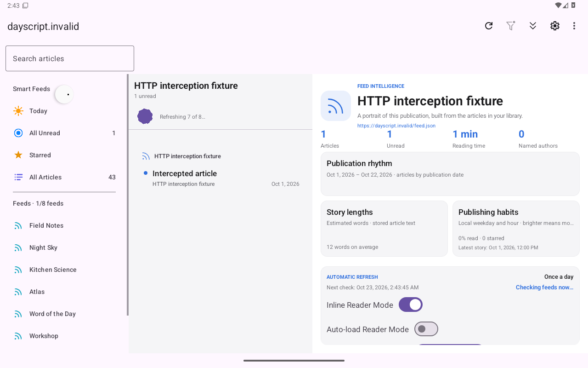The image size is (588, 368).
Task: Click the wifi status icon
Action: [x=558, y=6]
